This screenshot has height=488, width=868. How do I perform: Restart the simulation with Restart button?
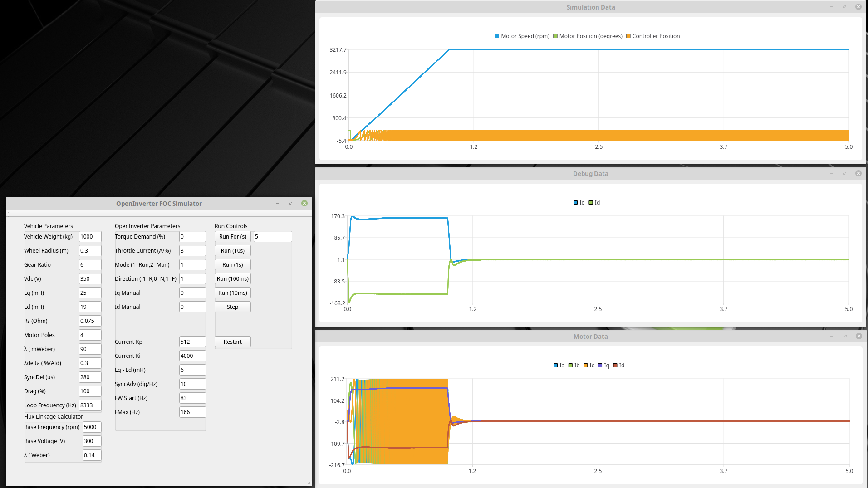click(232, 342)
